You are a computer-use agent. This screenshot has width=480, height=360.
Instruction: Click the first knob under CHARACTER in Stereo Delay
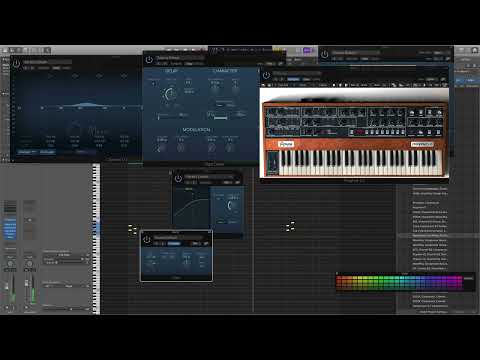click(215, 89)
